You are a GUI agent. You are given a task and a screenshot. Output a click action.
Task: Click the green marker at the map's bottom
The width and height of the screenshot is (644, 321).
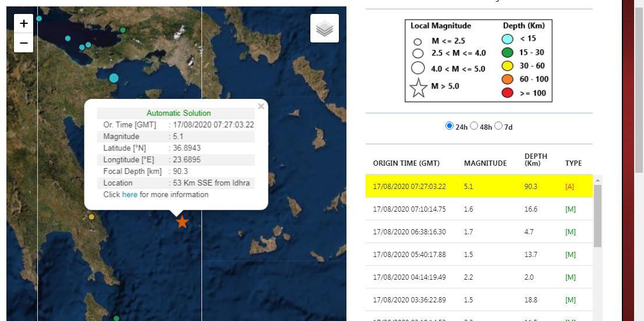(x=116, y=318)
